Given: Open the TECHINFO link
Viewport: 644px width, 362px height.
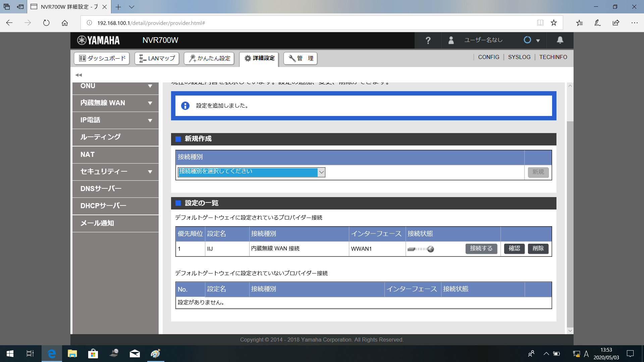Looking at the screenshot, I should click(553, 57).
